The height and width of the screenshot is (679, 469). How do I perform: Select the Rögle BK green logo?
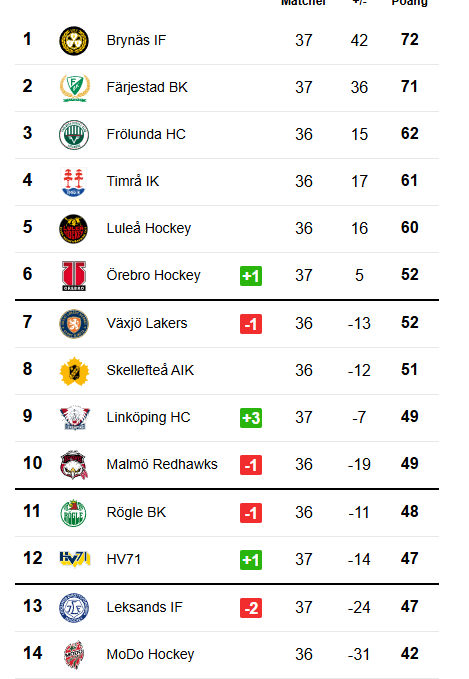pos(74,513)
